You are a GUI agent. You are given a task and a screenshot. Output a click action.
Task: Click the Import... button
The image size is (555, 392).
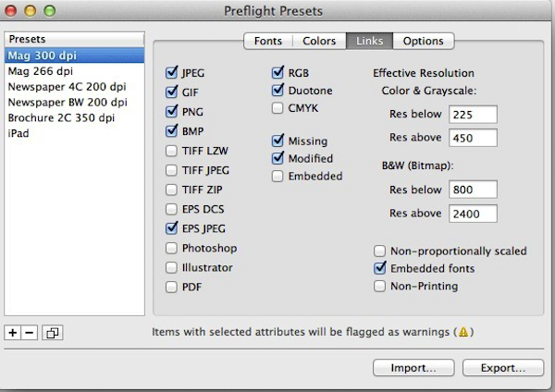(x=413, y=368)
